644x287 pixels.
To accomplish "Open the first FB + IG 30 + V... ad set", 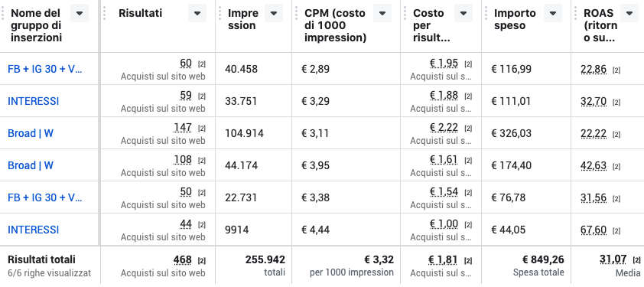I will (x=45, y=69).
